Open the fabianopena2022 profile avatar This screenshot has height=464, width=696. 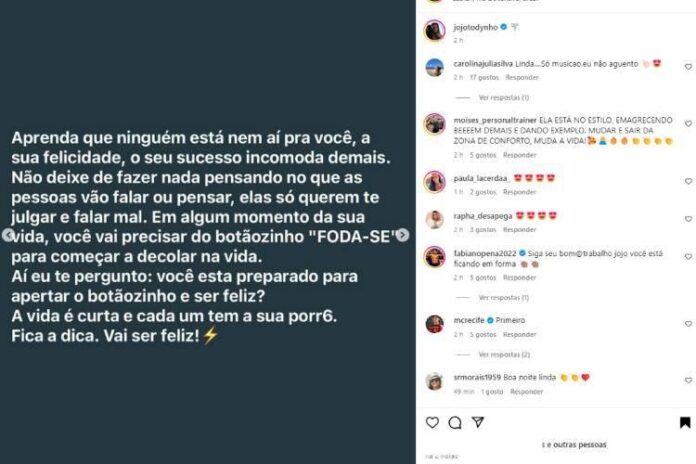click(435, 257)
